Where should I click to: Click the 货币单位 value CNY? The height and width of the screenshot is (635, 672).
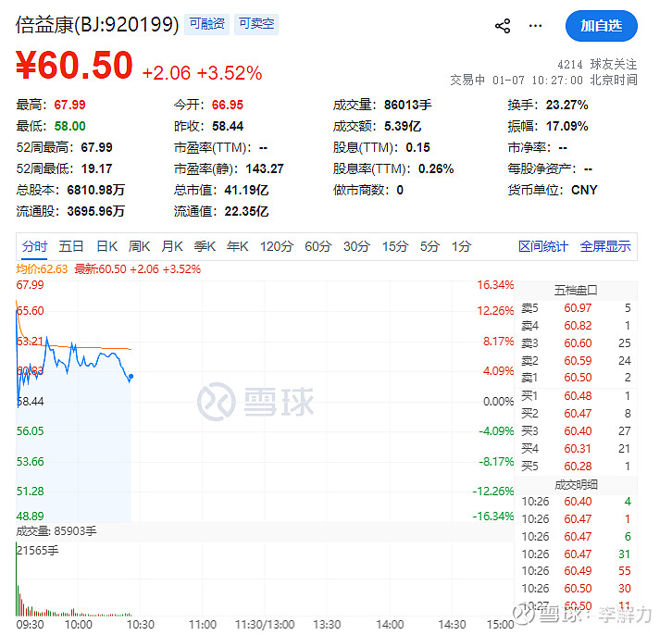coord(584,191)
